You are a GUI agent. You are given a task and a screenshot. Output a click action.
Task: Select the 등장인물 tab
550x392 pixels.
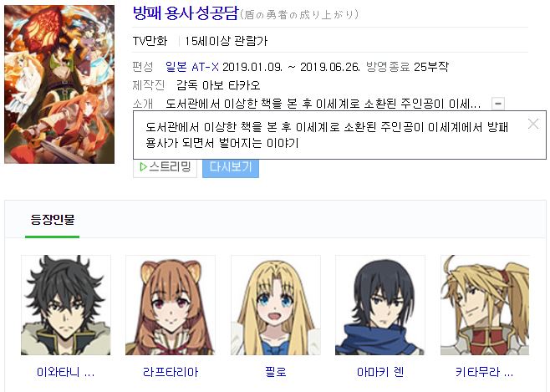(53, 220)
